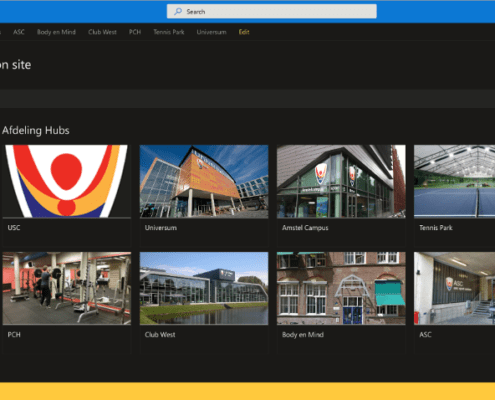Open the Club West building thumbnail

(x=204, y=288)
